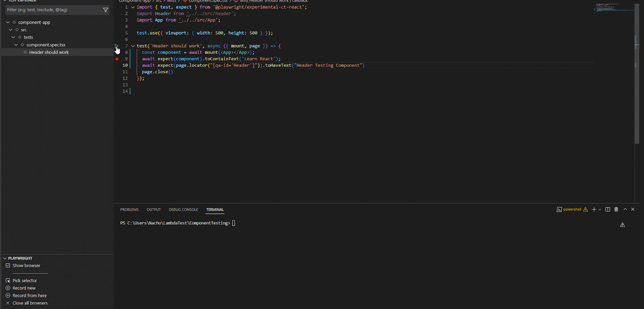
Task: Create a new terminal with plus icon
Action: 594,210
